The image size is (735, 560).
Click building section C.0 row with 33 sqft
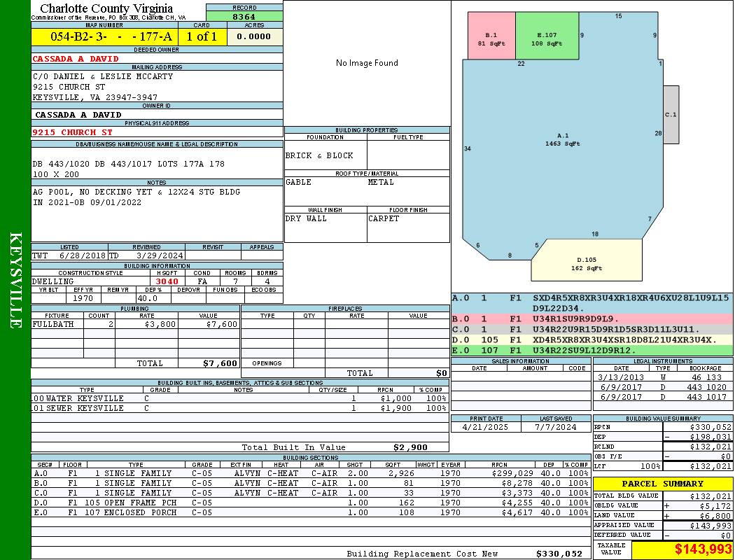(311, 493)
